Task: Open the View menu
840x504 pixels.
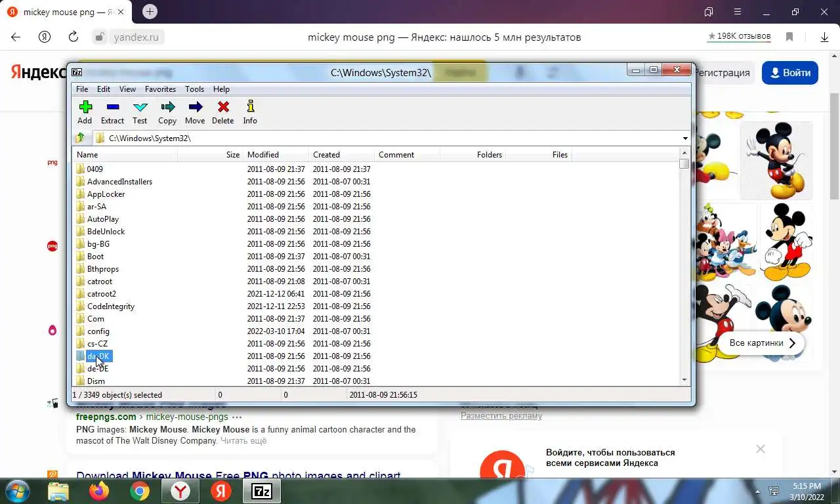Action: [x=127, y=89]
